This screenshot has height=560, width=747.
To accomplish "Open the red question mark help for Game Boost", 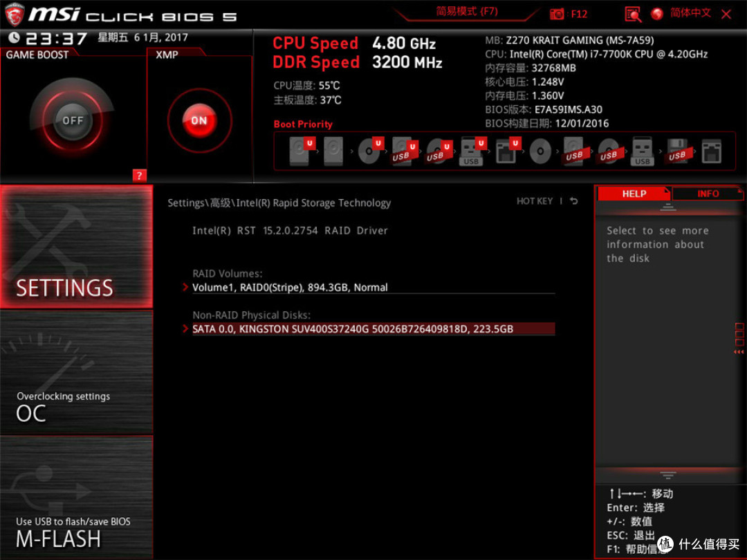I will coord(139,175).
